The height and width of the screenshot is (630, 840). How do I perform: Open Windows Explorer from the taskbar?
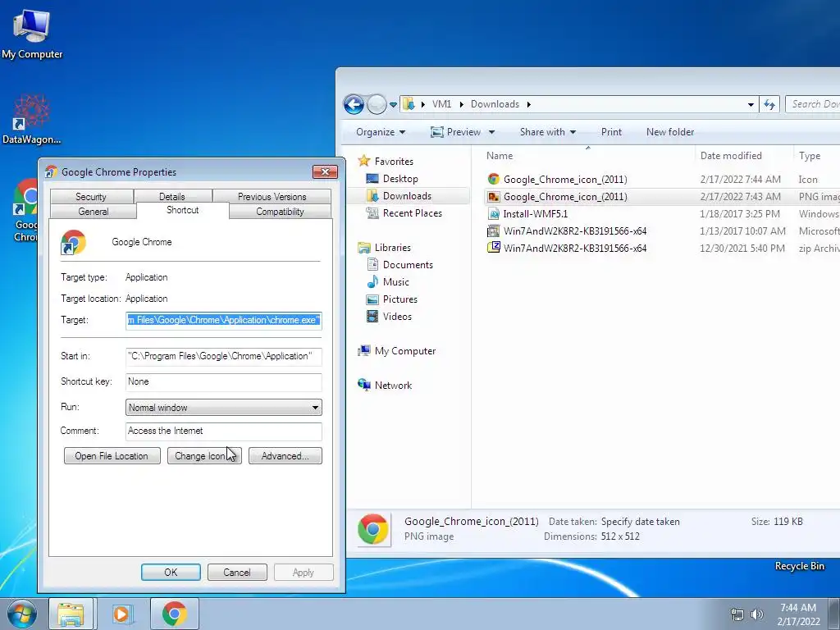pos(71,614)
